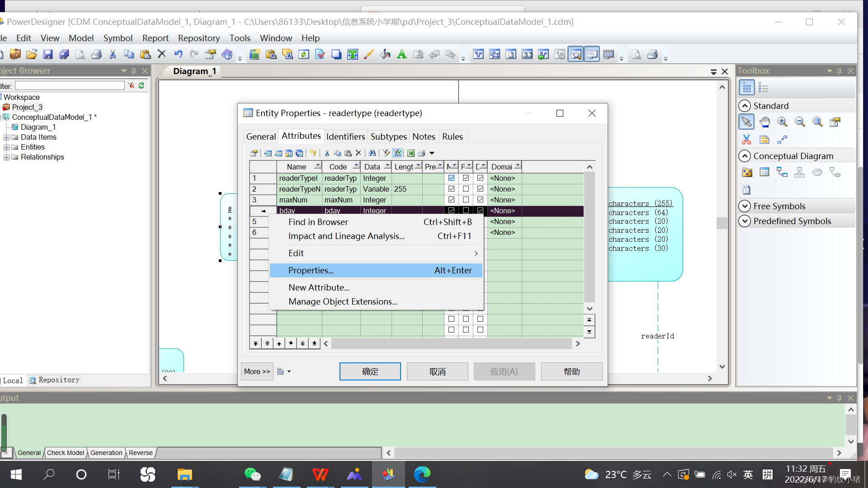Toggle the Primary identifier checkbox for the readerTypeI row

[466, 178]
